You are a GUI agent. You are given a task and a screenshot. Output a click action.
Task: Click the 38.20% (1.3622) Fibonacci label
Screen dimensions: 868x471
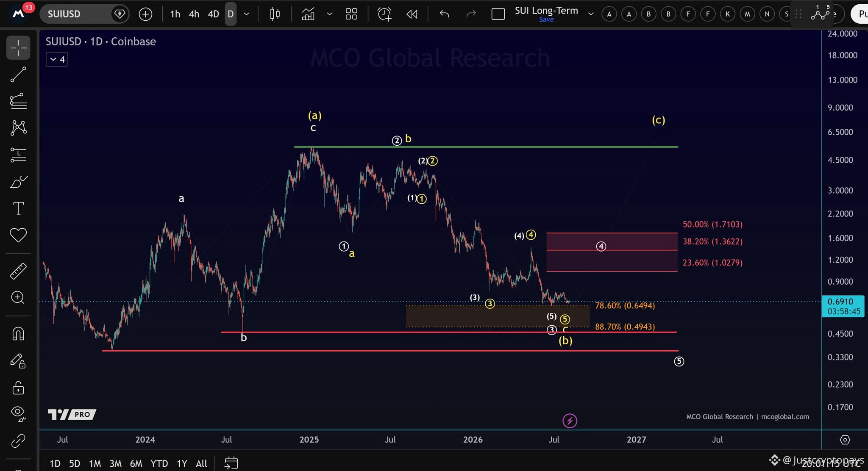click(712, 241)
